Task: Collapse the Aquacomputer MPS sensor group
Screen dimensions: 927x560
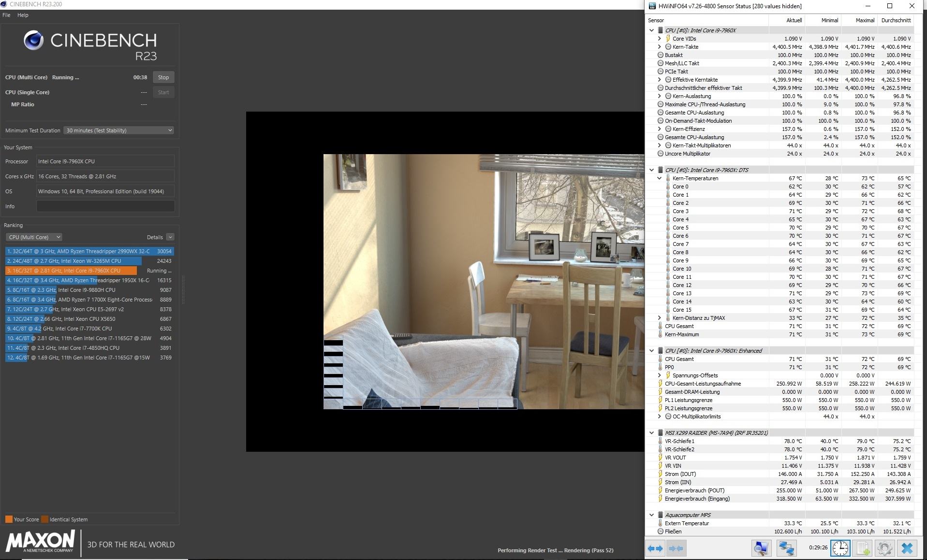Action: coord(651,515)
